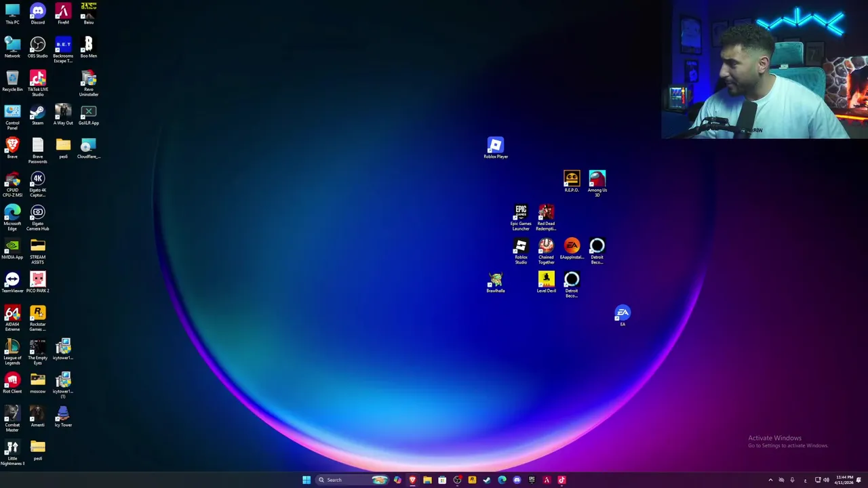The image size is (868, 488).
Task: Select the CPUID CPU-Z MSI icon
Action: click(12, 184)
